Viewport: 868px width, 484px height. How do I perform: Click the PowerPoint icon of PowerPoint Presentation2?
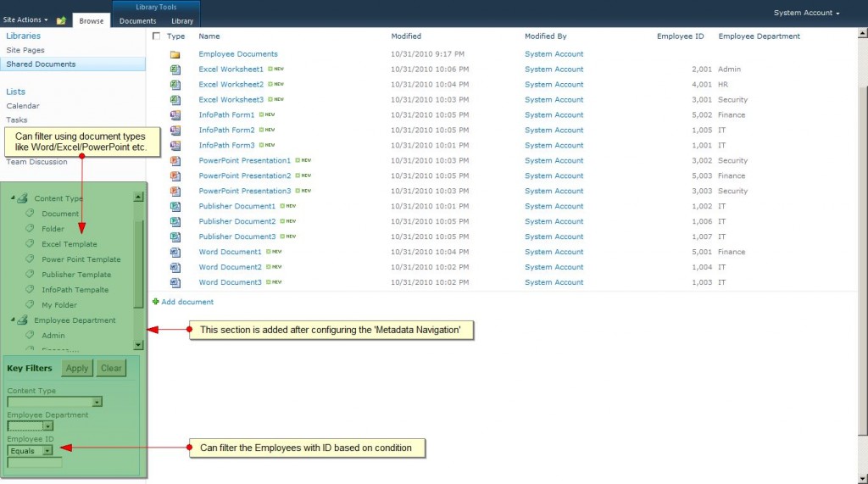click(175, 176)
